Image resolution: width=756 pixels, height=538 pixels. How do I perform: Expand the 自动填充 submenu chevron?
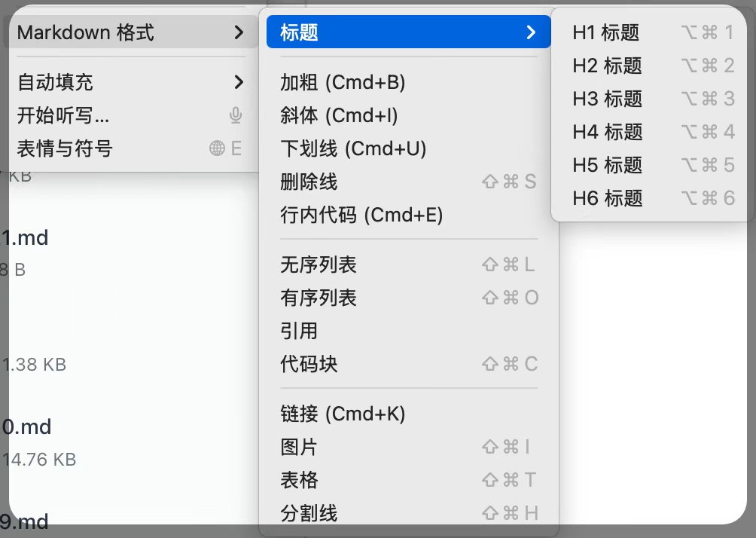(239, 82)
